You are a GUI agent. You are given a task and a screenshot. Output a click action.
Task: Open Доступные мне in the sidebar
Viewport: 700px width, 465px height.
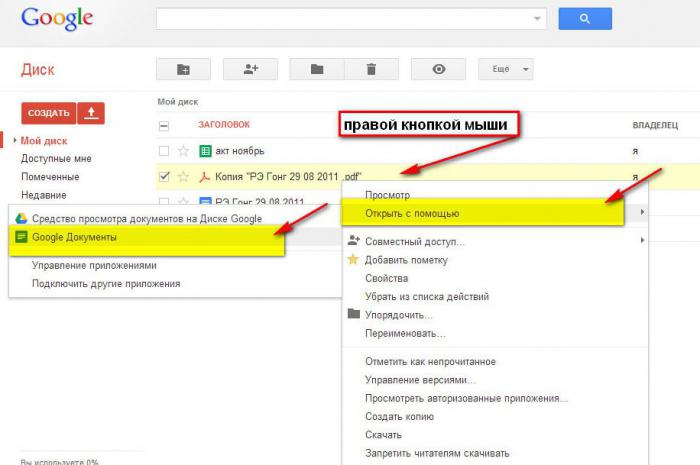(56, 159)
